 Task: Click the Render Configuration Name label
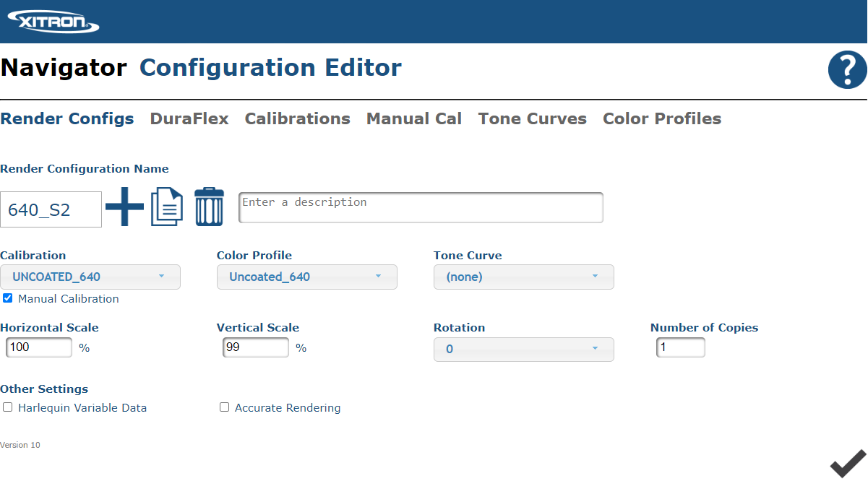[85, 169]
